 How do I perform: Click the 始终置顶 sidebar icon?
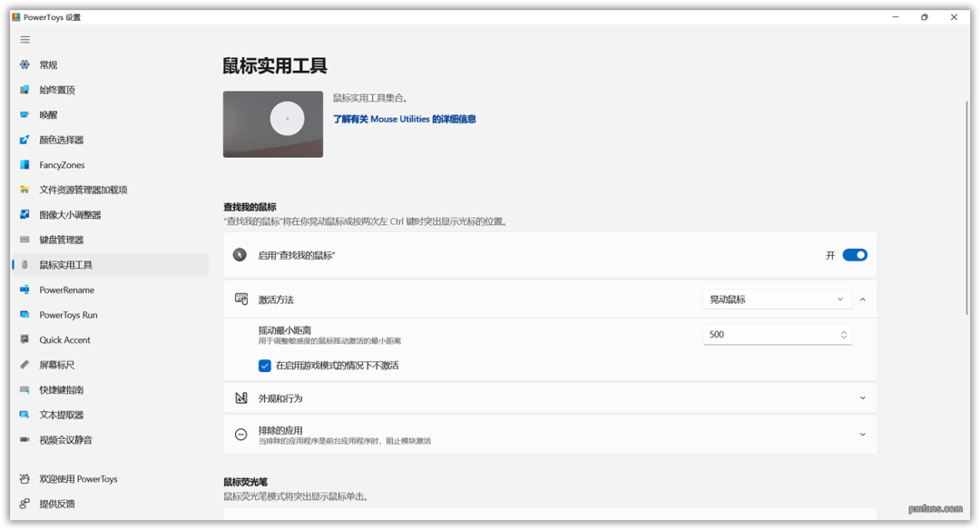(24, 89)
